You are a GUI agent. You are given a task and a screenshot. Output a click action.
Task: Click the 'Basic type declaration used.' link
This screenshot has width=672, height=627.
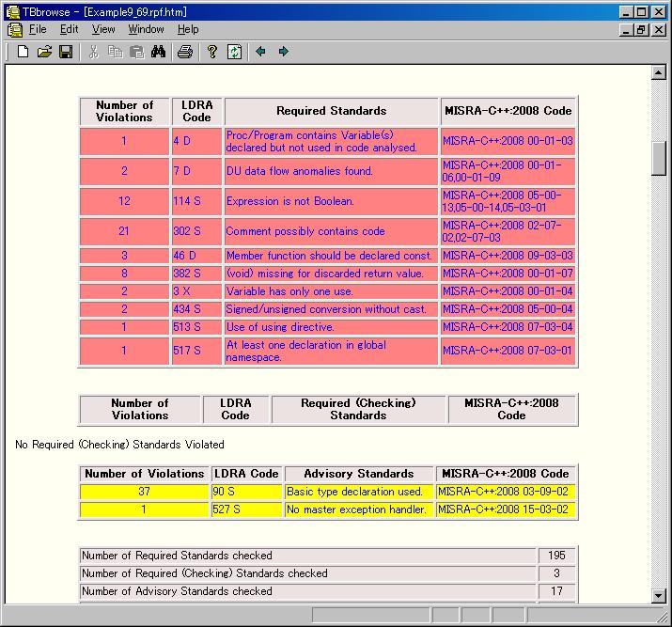(x=354, y=492)
